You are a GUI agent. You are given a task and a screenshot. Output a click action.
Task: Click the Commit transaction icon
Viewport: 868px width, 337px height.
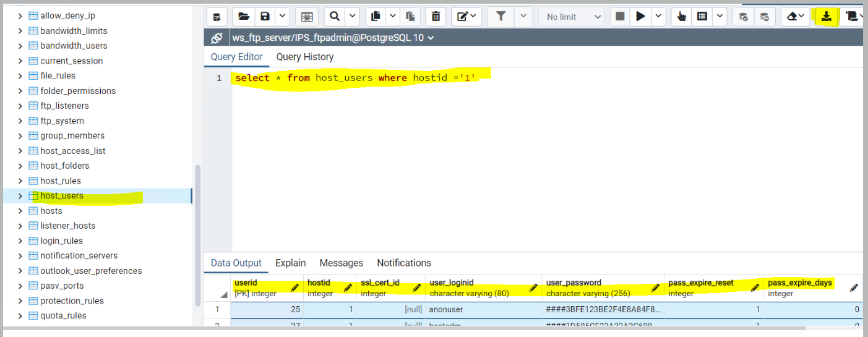click(744, 17)
